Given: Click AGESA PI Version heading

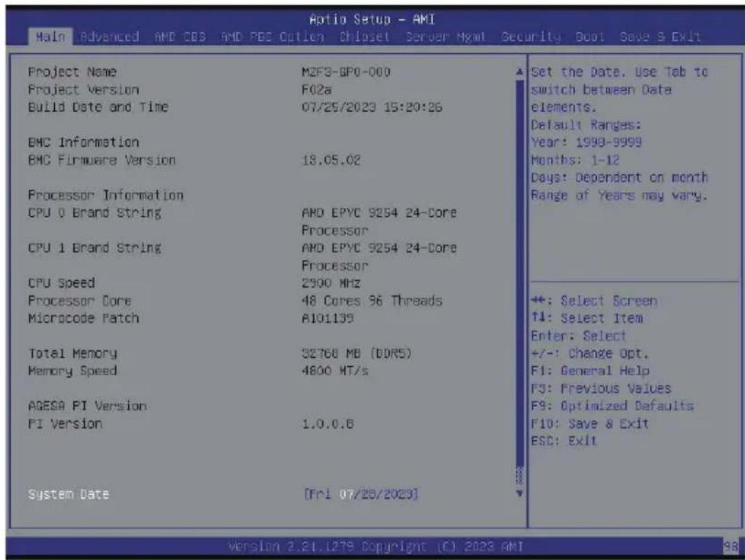Looking at the screenshot, I should (x=88, y=406).
